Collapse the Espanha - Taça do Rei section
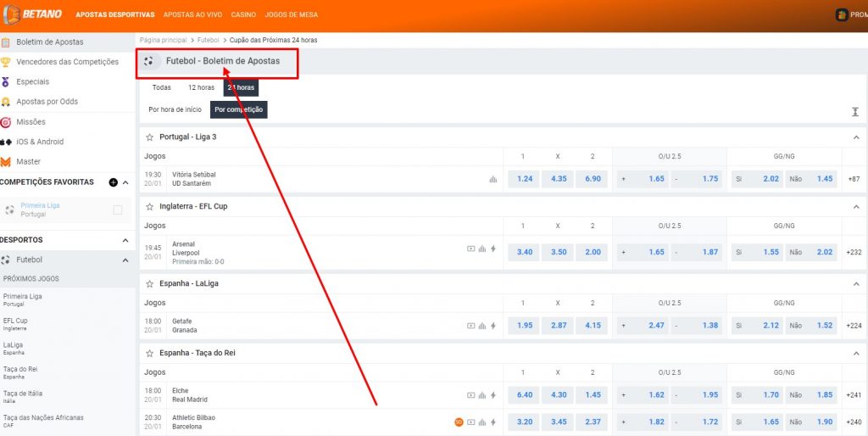The image size is (868, 436). [856, 354]
